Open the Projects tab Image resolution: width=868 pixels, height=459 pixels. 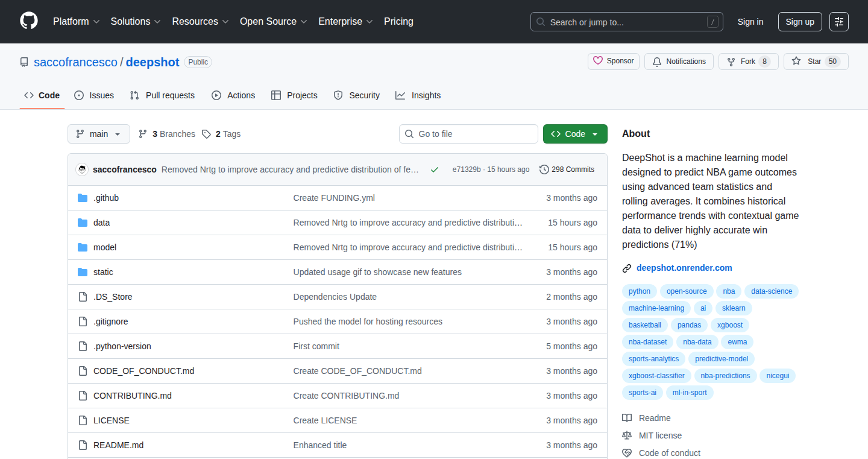(294, 95)
